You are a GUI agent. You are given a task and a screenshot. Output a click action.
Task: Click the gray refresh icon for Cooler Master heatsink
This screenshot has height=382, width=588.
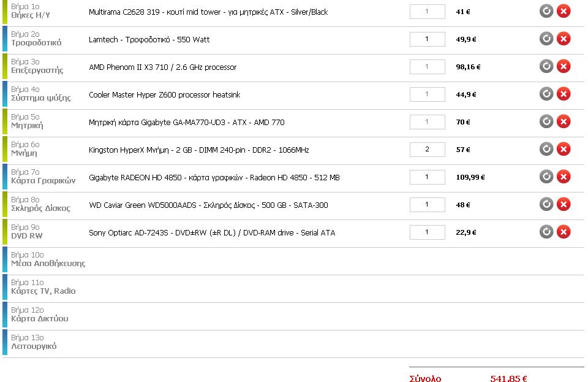point(546,94)
